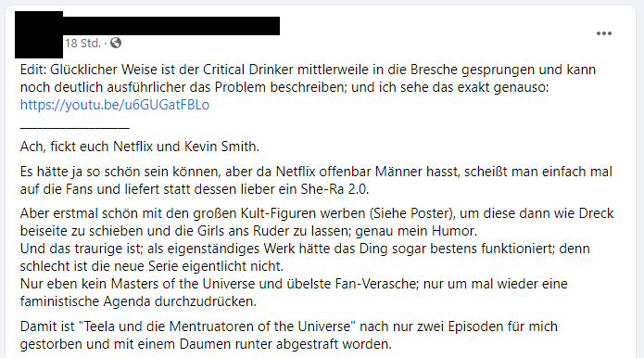Click the horizontal separator line under the link
Viewport: 644px width, 358px height.
coord(75,127)
